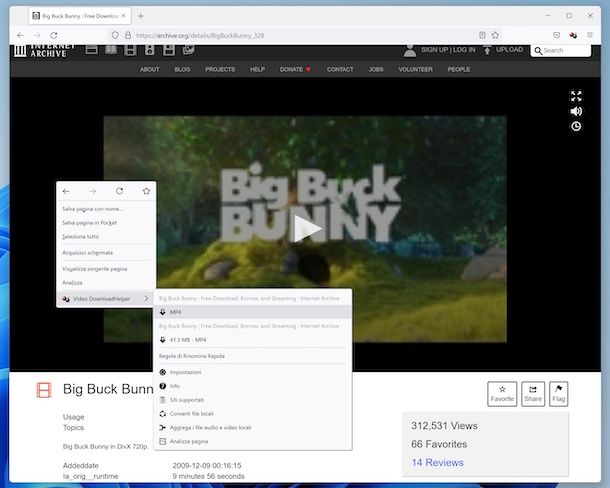Click in the Search field
The image size is (610, 488).
point(561,51)
